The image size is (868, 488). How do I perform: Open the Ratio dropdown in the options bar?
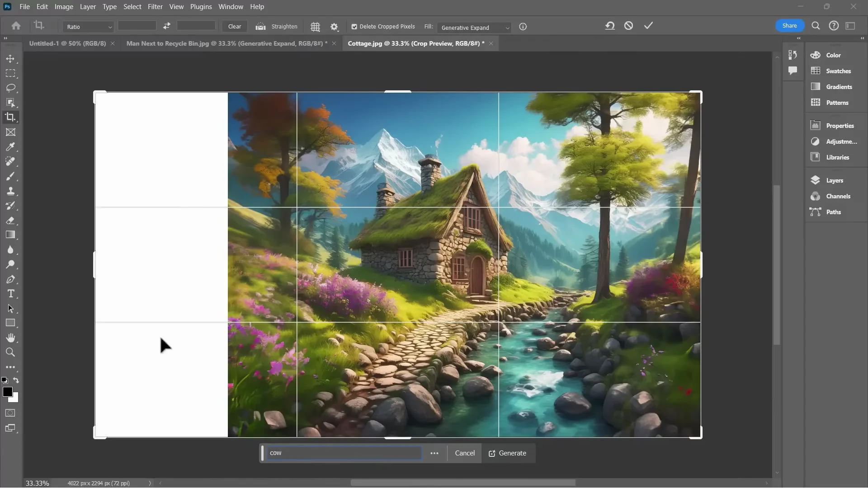pyautogui.click(x=88, y=27)
